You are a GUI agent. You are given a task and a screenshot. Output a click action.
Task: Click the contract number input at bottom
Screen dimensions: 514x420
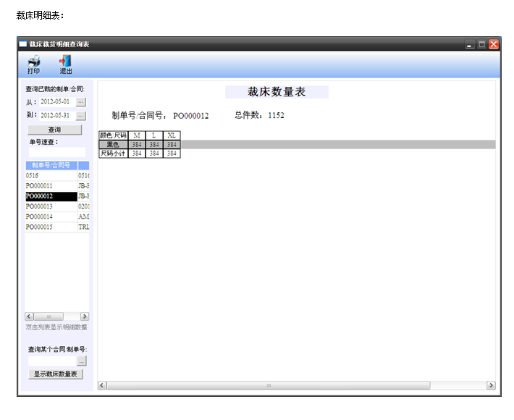(52, 361)
